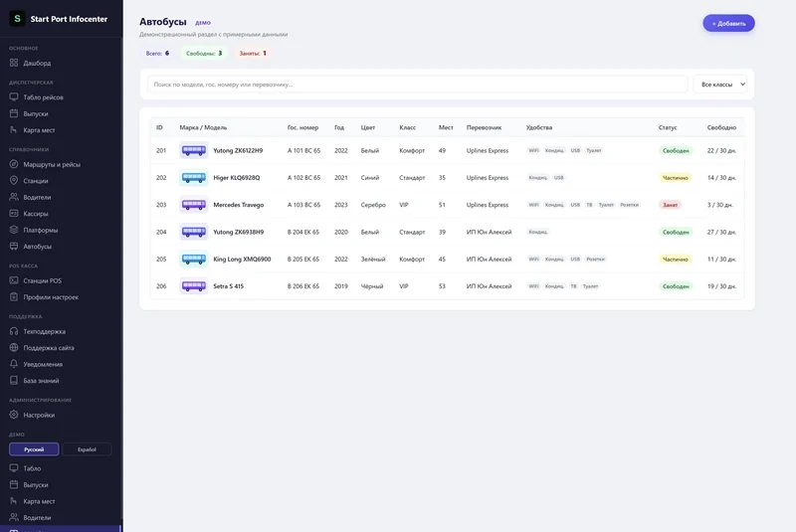Open the Дашборд grid icon
Image resolution: width=796 pixels, height=532 pixels.
tap(14, 63)
